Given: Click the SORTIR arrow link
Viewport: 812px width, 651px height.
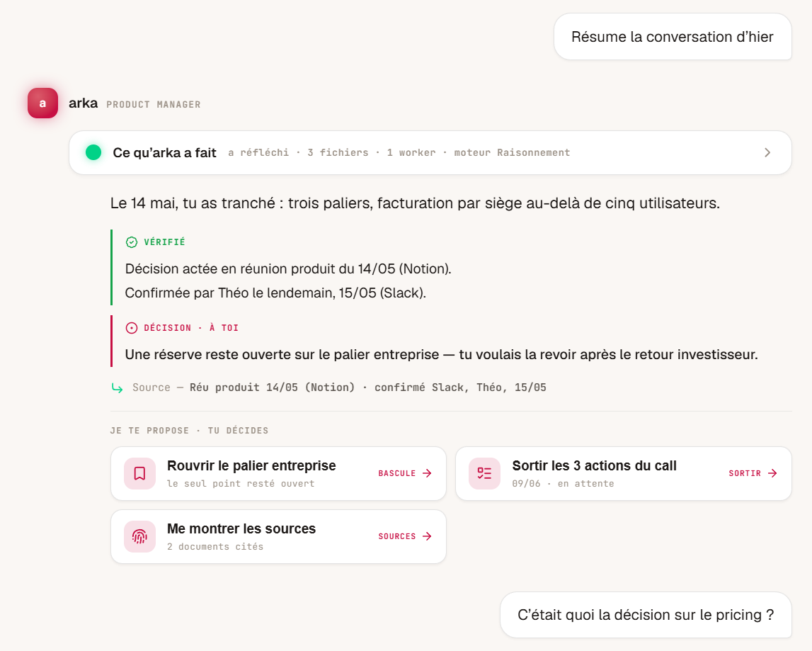Looking at the screenshot, I should click(x=753, y=473).
